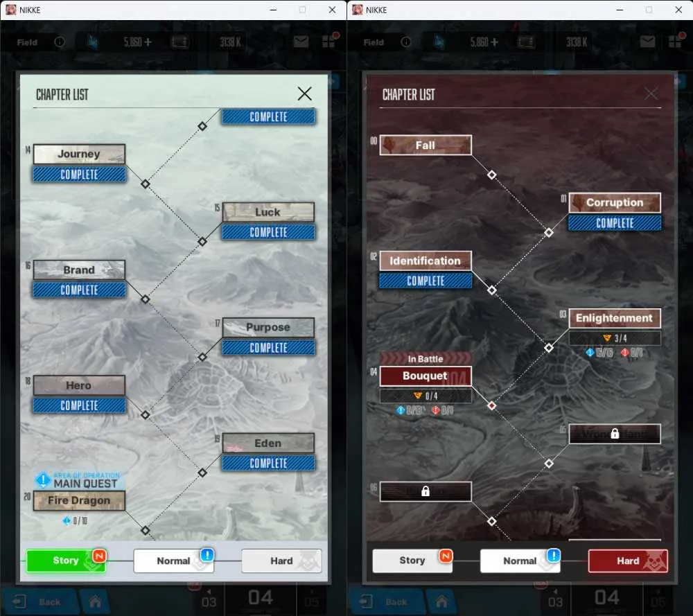Click the NIKKE app icon in left title bar

10,10
